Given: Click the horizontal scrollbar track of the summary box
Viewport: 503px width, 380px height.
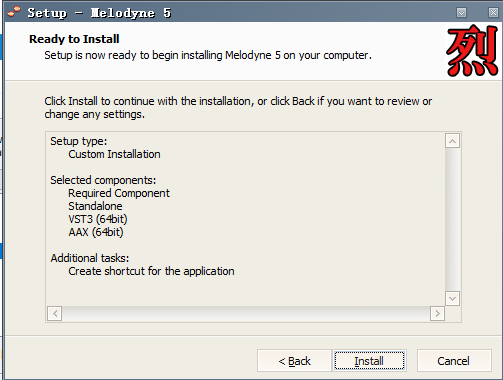Looking at the screenshot, I should [x=246, y=313].
